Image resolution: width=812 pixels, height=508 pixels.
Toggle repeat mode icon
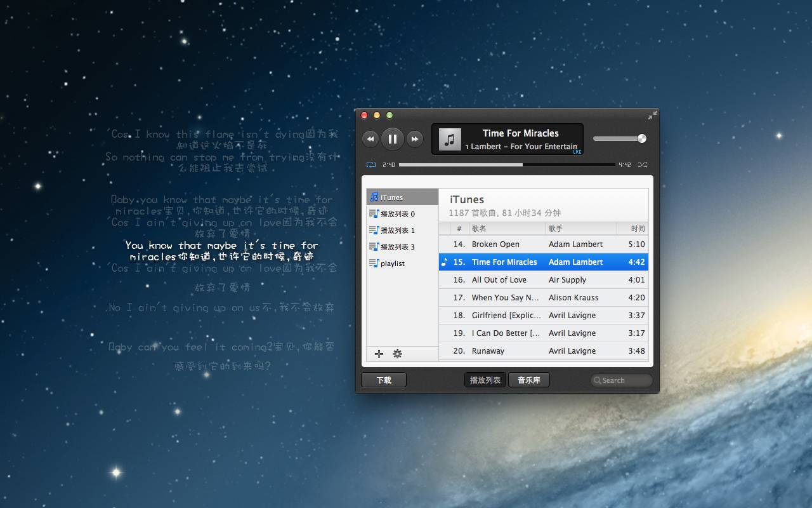371,165
